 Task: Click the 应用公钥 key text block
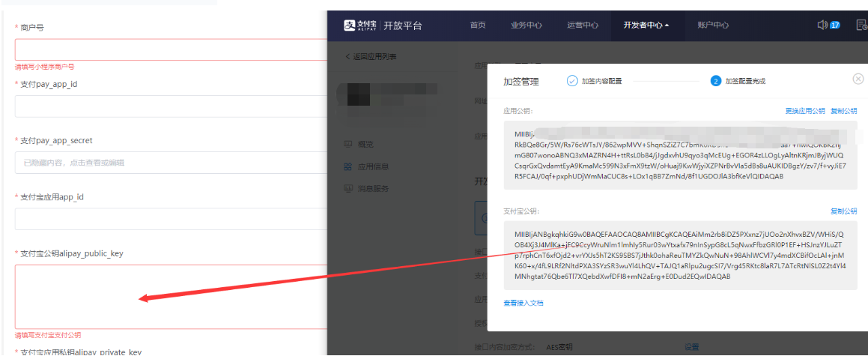[x=680, y=155]
